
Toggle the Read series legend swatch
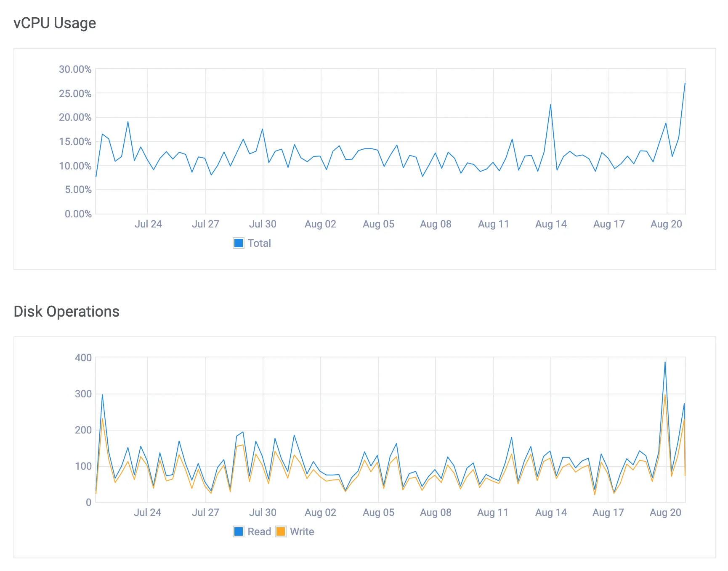[x=239, y=531]
